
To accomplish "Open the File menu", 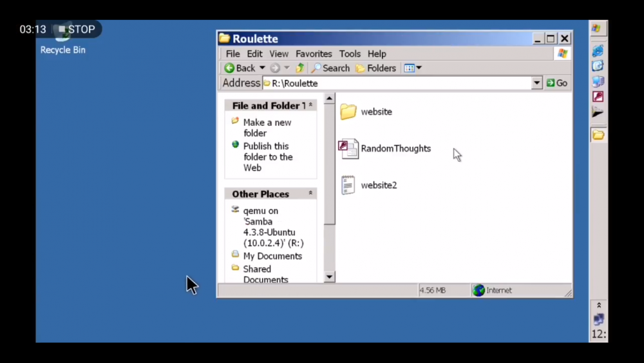I will pos(232,54).
